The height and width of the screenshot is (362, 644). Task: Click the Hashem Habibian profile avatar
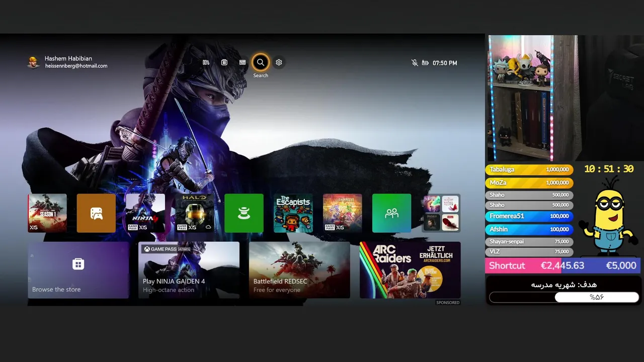tap(33, 62)
